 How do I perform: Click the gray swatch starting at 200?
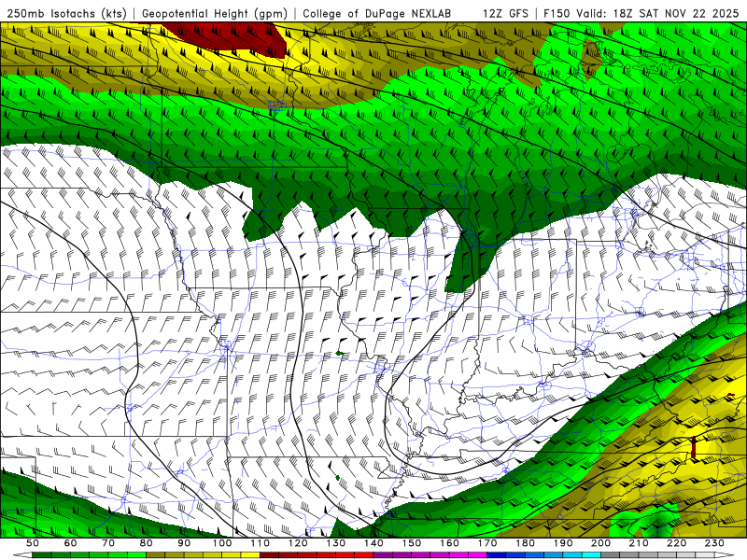tap(611, 555)
